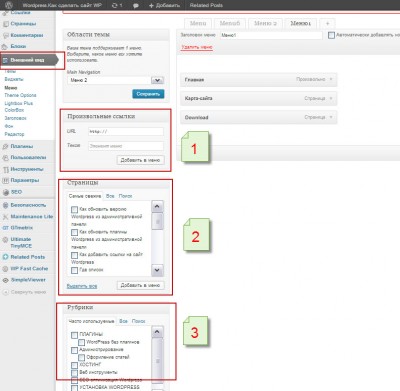Open Related Posts sidebar icon
The height and width of the screenshot is (391, 400).
pos(5,257)
